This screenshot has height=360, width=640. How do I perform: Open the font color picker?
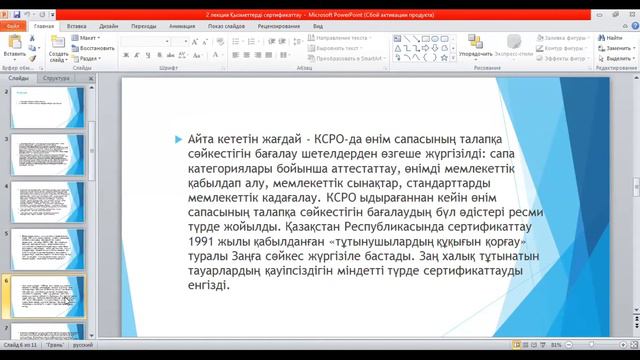point(217,55)
